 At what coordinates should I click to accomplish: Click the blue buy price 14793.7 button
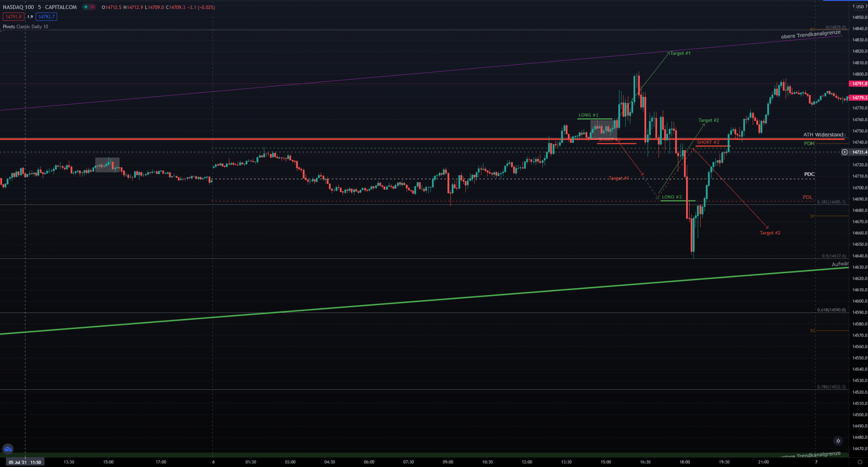point(46,17)
